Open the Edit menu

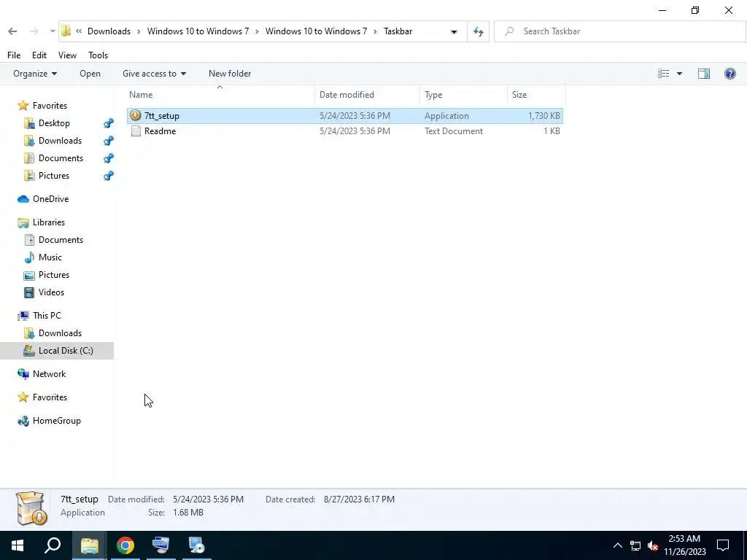pos(39,55)
